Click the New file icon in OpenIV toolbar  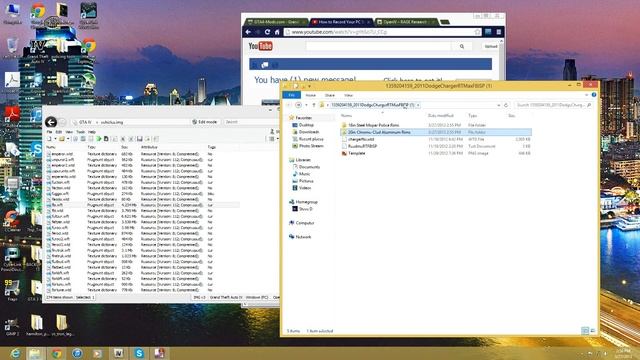(49, 139)
